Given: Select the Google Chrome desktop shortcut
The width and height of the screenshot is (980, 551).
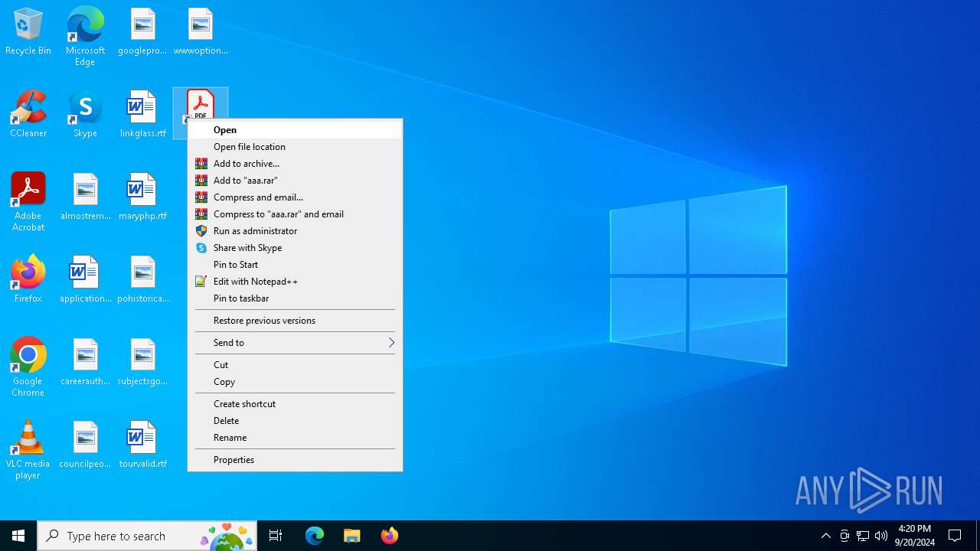Looking at the screenshot, I should (x=28, y=367).
